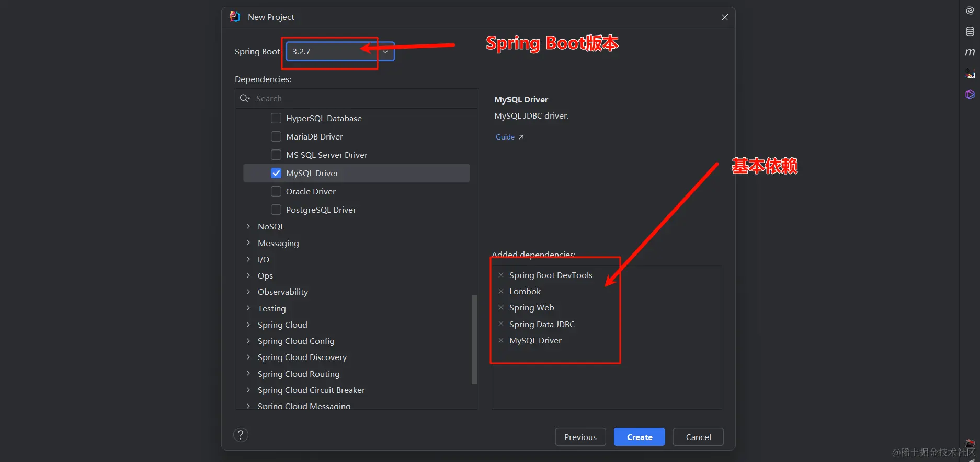Click the Previous button

tap(580, 437)
